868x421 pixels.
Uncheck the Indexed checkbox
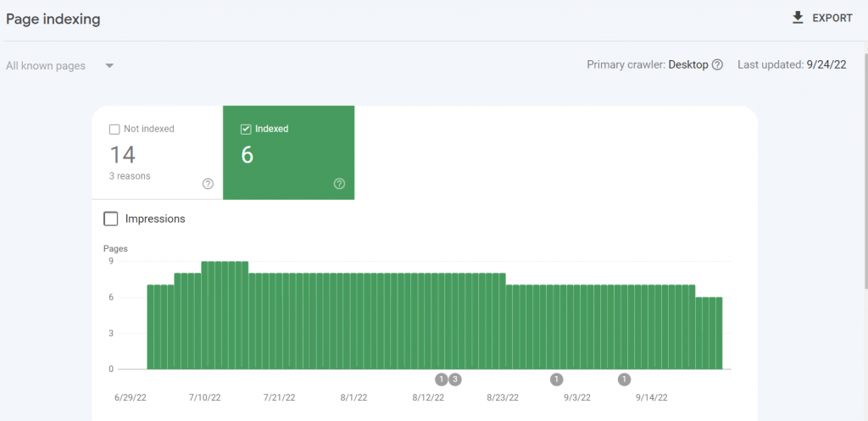coord(246,130)
